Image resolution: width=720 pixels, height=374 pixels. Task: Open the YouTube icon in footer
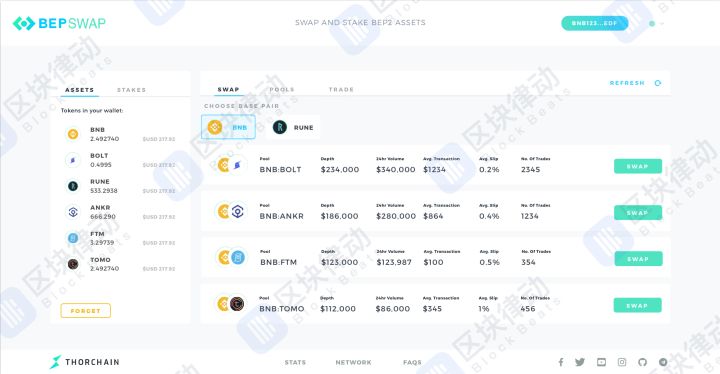click(601, 362)
